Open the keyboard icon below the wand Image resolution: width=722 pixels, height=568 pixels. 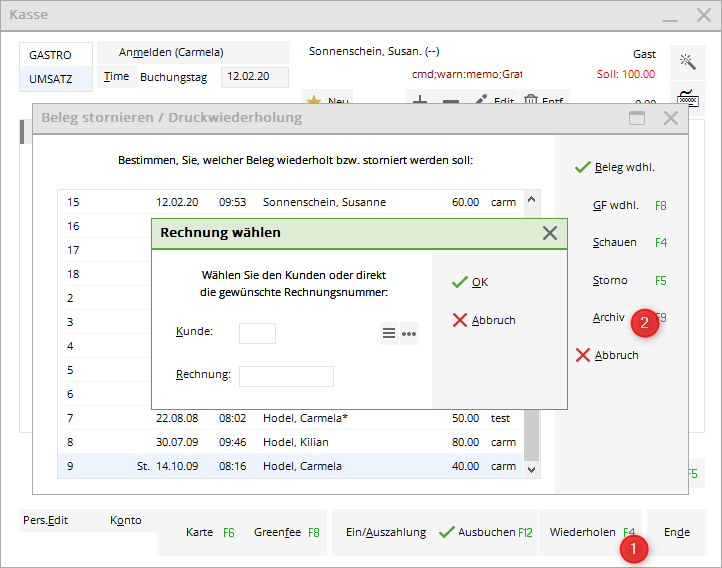click(687, 98)
